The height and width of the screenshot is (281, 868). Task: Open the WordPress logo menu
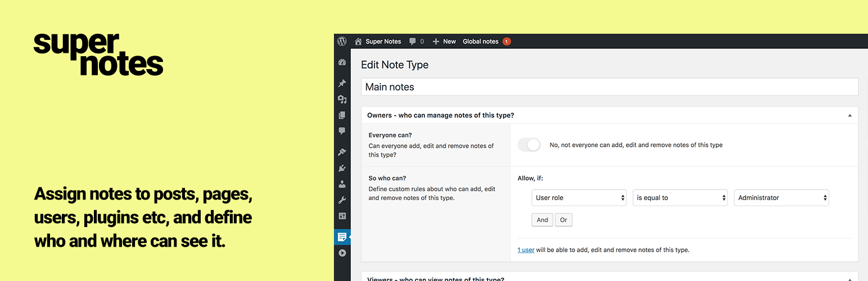(x=342, y=41)
